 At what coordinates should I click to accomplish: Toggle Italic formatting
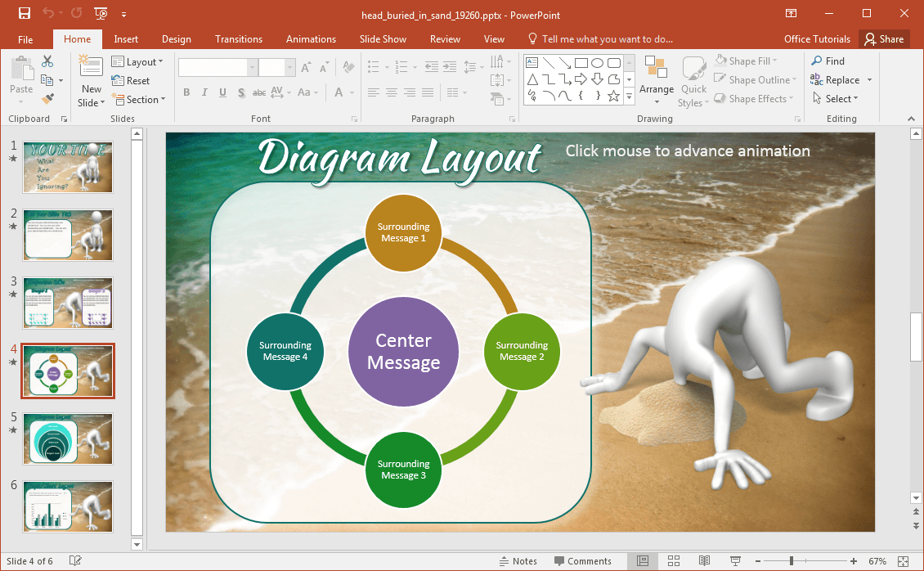click(x=204, y=92)
